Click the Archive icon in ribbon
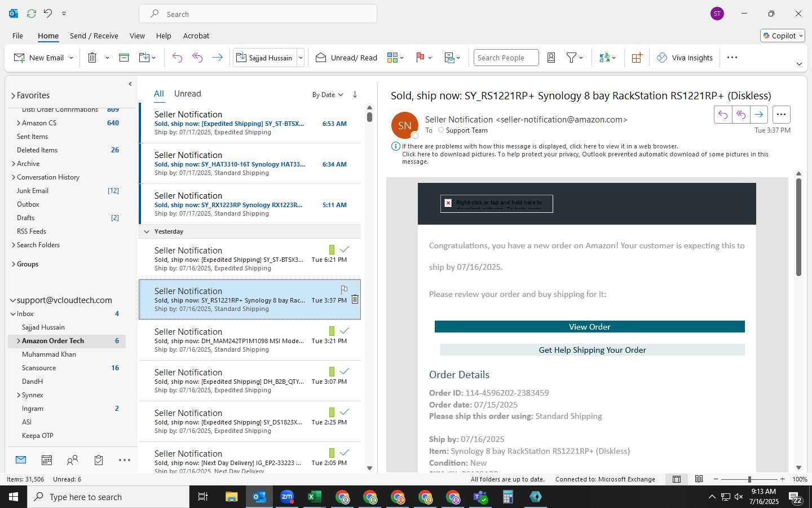 tap(124, 58)
